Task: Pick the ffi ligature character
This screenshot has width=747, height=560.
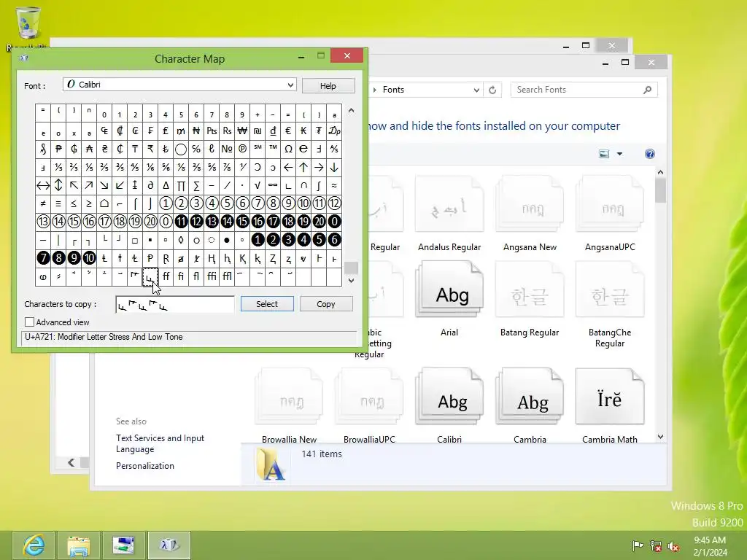Action: (212, 276)
